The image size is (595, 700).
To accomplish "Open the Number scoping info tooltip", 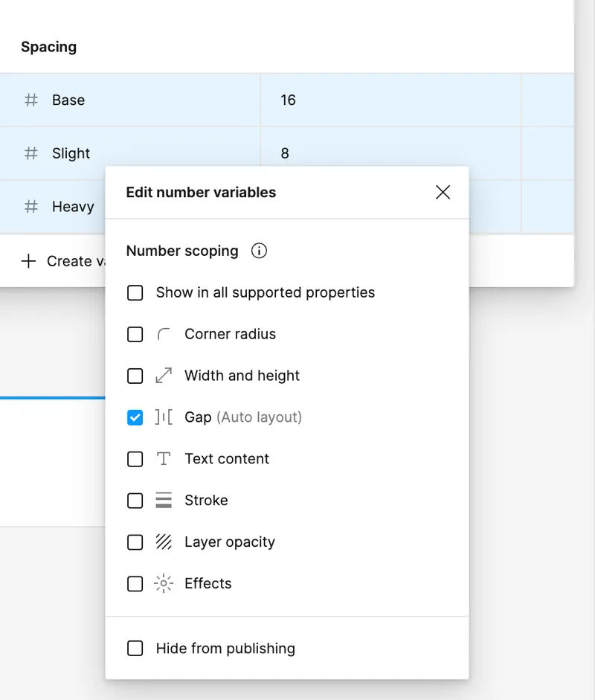I will pos(259,251).
